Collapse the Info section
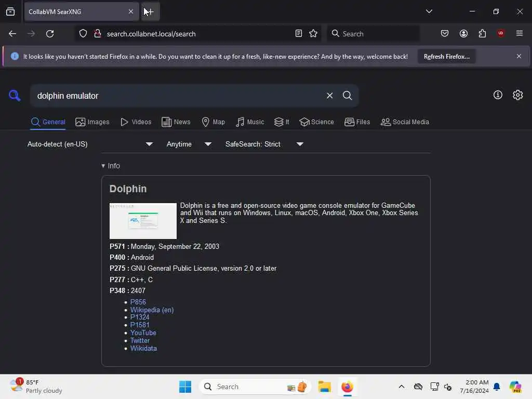This screenshot has height=399, width=532. click(x=111, y=166)
